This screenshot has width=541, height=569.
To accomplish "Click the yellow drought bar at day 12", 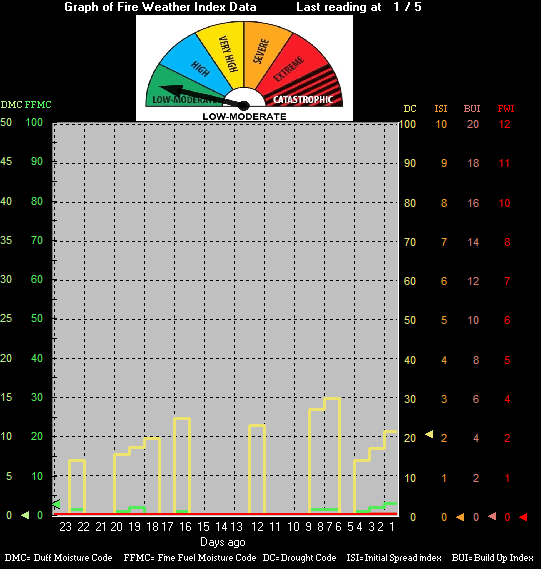I will point(257,468).
